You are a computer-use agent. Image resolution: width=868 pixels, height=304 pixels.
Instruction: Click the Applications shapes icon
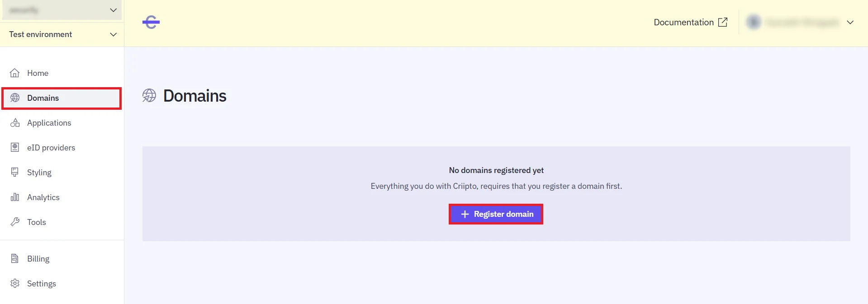15,122
